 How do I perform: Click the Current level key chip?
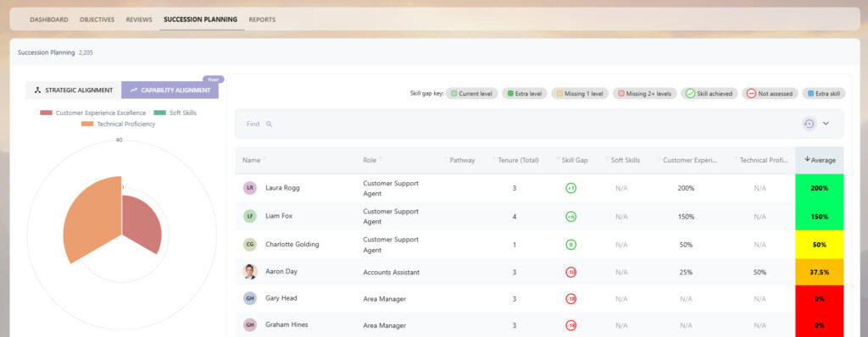point(471,93)
